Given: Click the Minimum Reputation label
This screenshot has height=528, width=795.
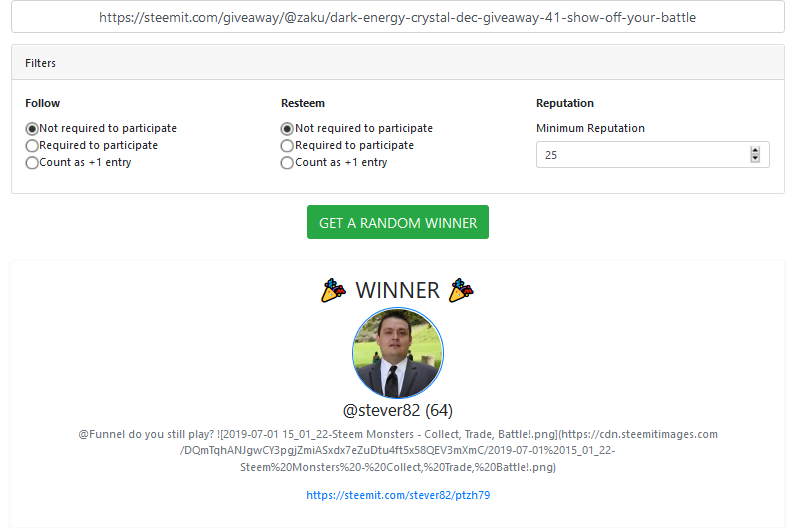Looking at the screenshot, I should [590, 128].
